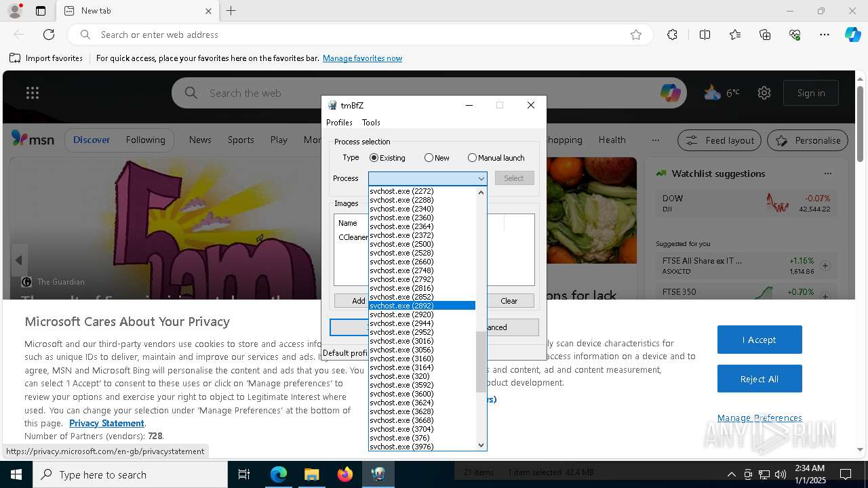Open Task View on taskbar
Screen dimensions: 868x488
244,474
